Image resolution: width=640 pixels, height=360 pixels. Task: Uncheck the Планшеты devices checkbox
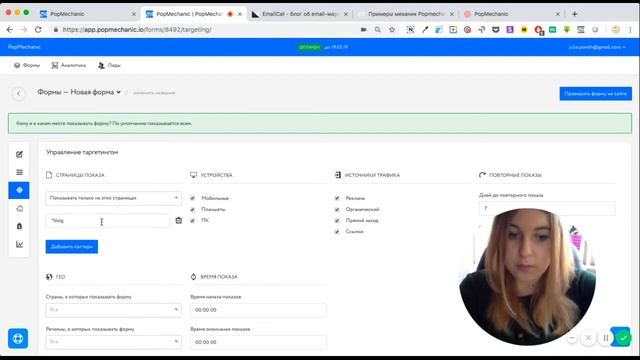coord(192,209)
